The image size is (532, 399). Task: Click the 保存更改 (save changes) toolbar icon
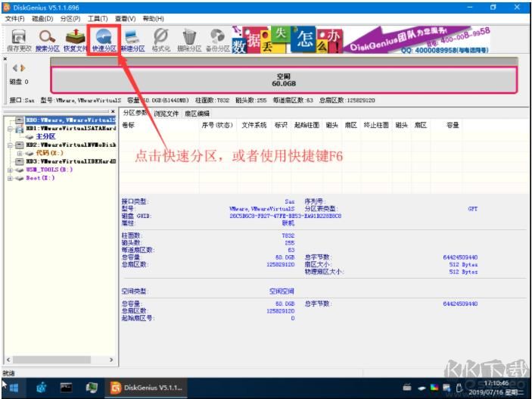(19, 40)
